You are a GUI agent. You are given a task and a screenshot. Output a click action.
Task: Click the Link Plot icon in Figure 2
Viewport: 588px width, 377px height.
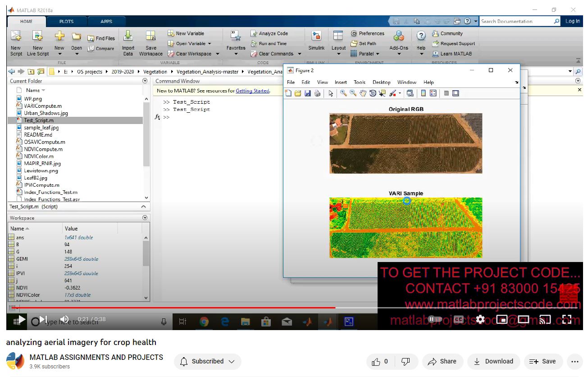click(410, 93)
